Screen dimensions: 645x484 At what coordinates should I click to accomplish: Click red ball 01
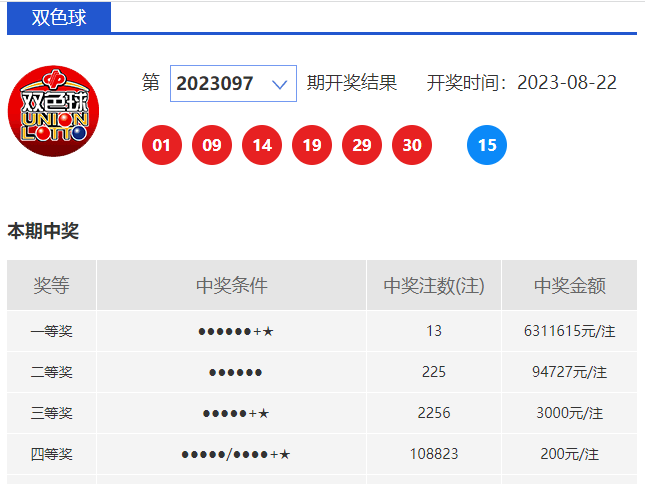pyautogui.click(x=162, y=145)
